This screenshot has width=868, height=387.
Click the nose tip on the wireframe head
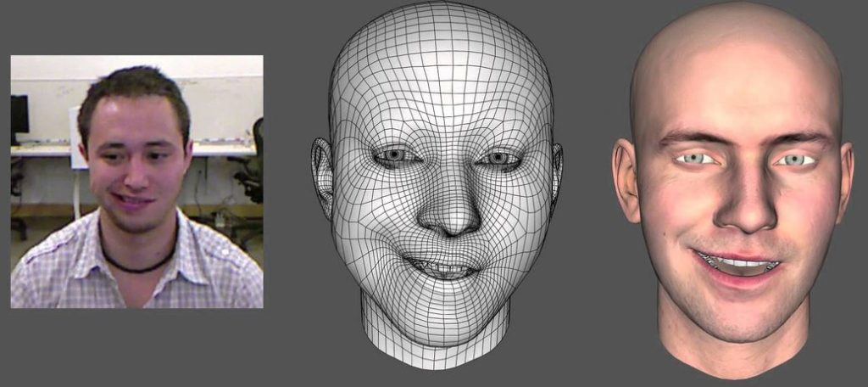(x=449, y=223)
